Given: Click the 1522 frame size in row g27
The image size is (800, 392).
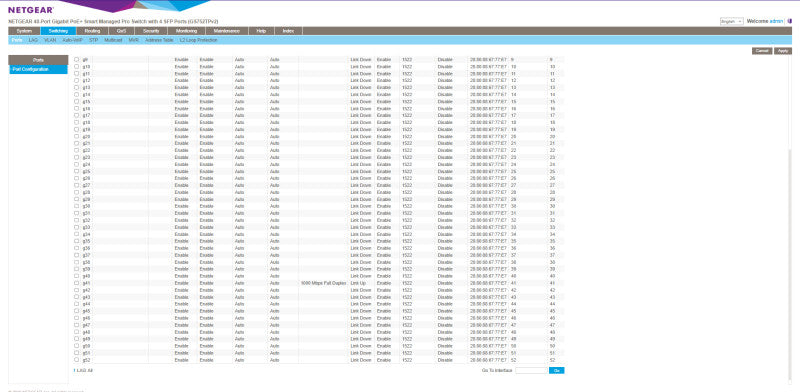Looking at the screenshot, I should click(x=407, y=185).
